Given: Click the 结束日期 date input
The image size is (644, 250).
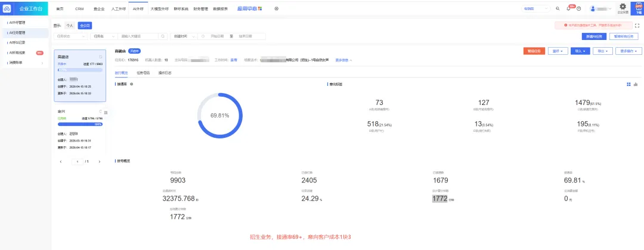Looking at the screenshot, I should [245, 36].
